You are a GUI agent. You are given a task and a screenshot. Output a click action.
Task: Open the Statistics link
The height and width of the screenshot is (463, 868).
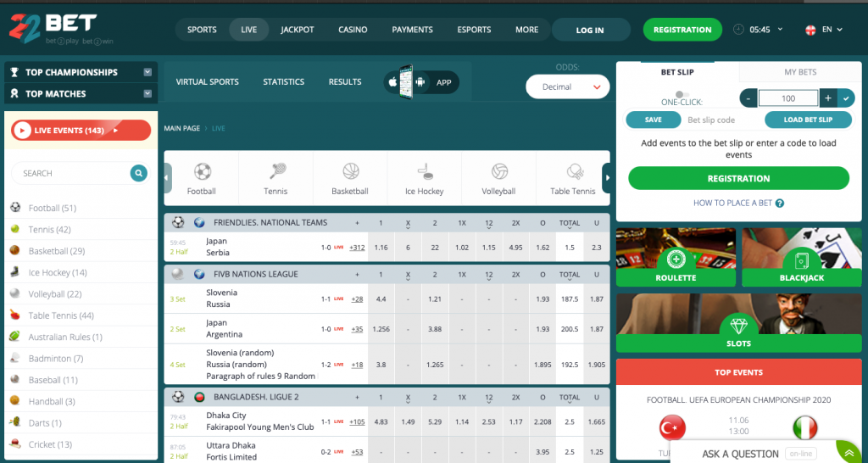[x=283, y=82]
